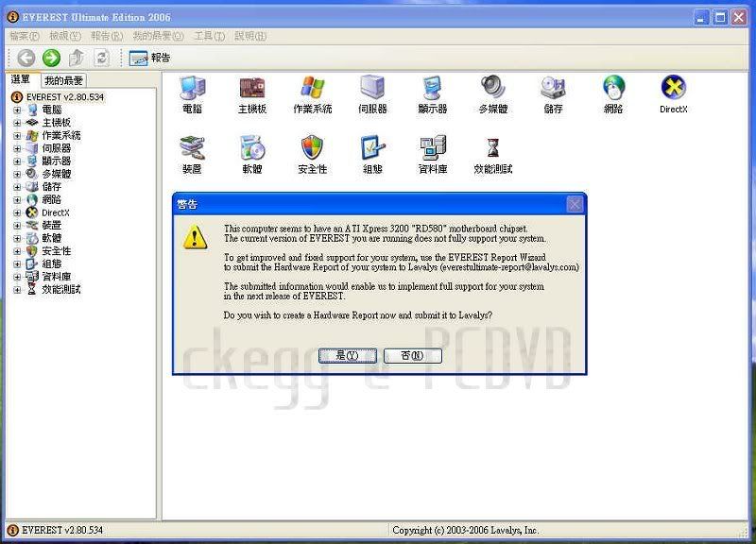Confirm with the 是(Y) button in the warning dialog
Image resolution: width=756 pixels, height=544 pixels.
pos(347,356)
